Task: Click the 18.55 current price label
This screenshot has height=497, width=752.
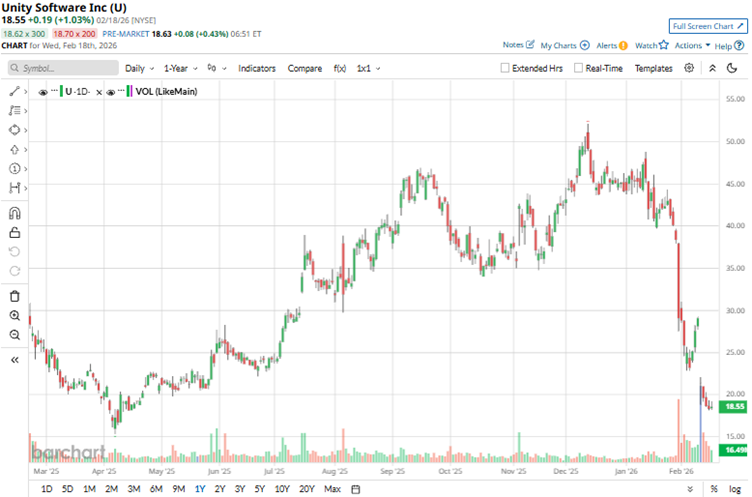Action: pyautogui.click(x=734, y=406)
